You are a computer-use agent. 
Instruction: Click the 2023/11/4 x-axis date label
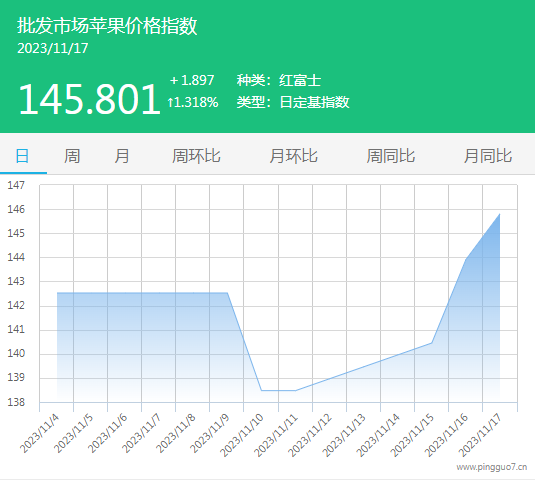pos(39,433)
